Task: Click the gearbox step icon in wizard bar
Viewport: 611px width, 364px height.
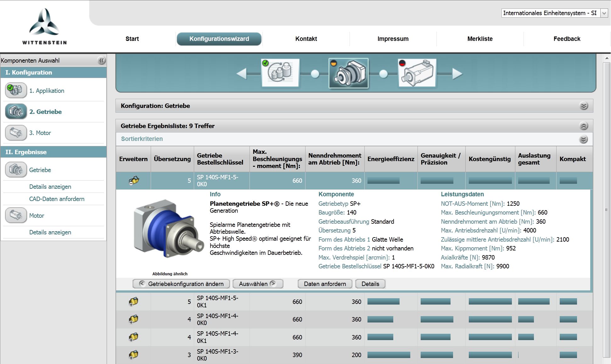Action: click(349, 73)
